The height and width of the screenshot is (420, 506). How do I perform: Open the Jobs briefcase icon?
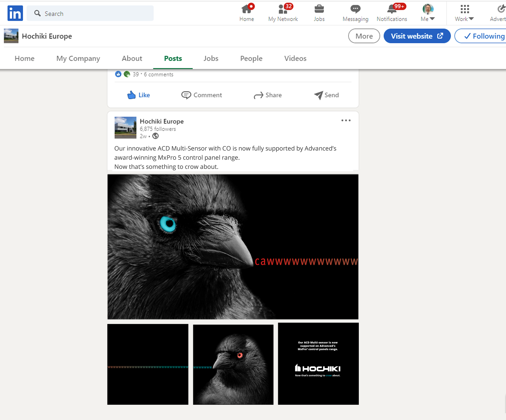click(319, 13)
